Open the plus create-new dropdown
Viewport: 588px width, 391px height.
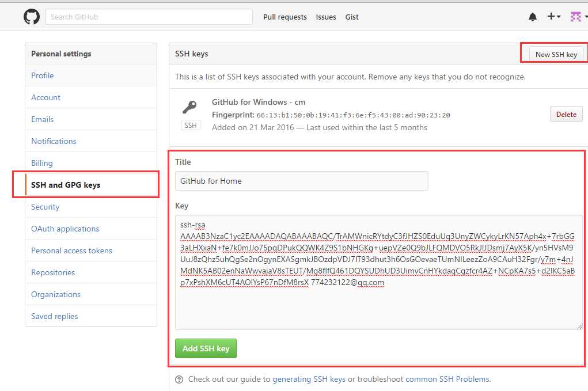[554, 17]
